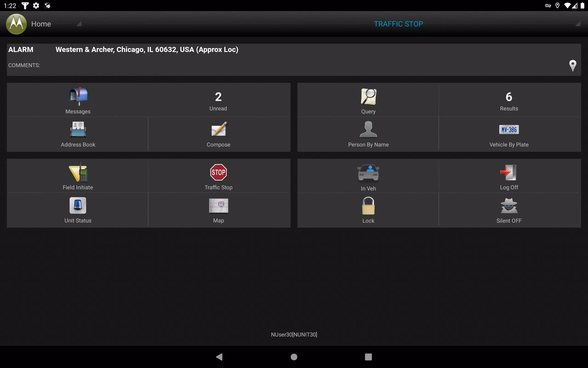Select the Person By Name silhouette icon
The height and width of the screenshot is (368, 588).
pos(368,129)
